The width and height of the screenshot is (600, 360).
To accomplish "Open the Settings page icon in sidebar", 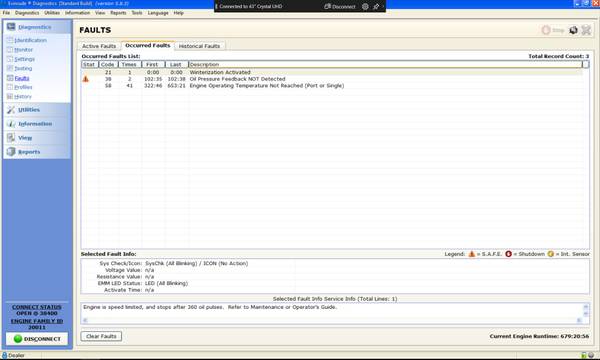I will pos(10,59).
